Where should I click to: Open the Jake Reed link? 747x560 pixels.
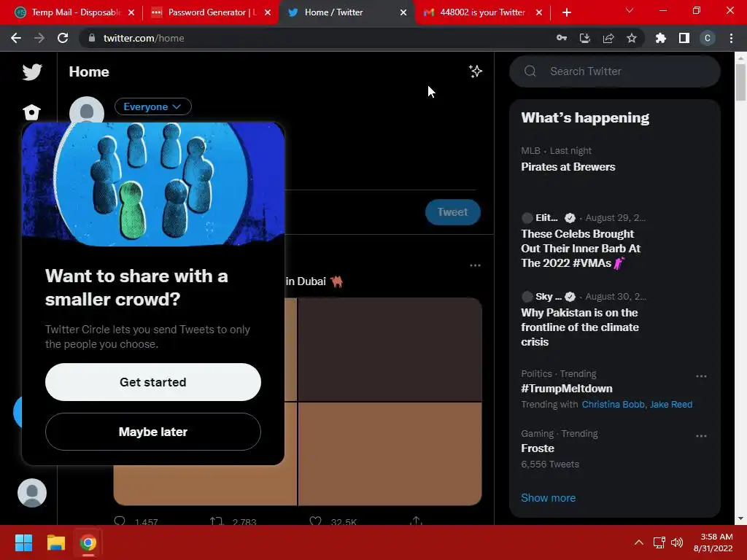tap(671, 404)
